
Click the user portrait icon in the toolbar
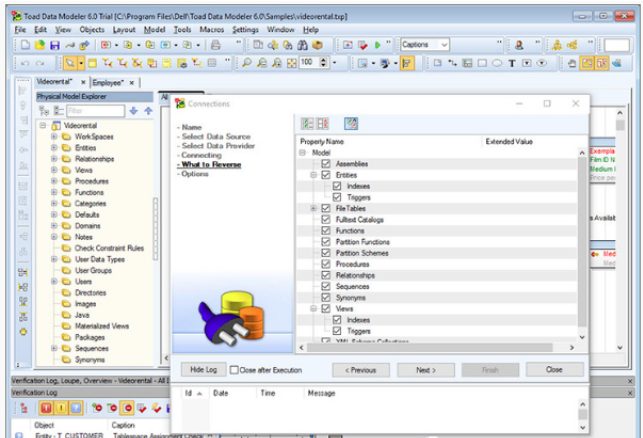pyautogui.click(x=519, y=45)
